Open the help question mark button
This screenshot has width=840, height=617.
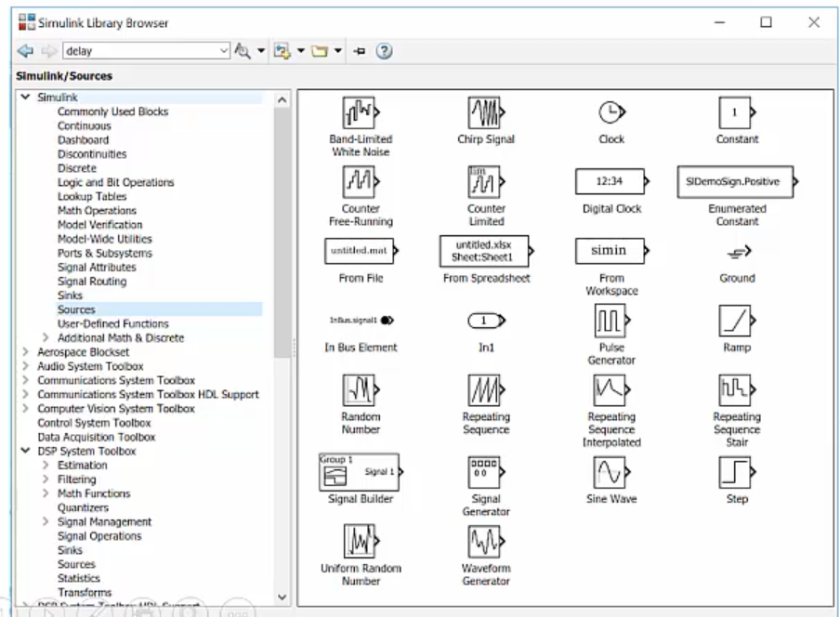tap(384, 51)
